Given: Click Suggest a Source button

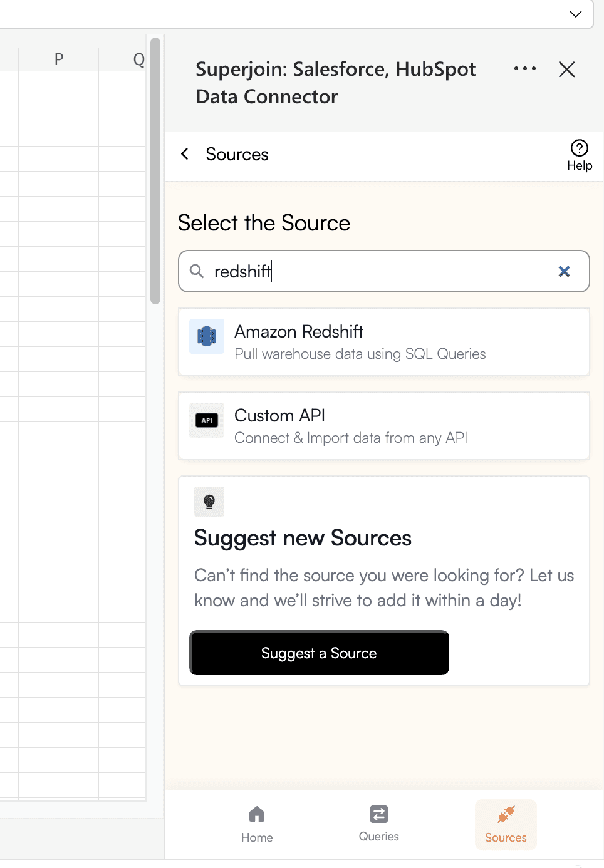Looking at the screenshot, I should pyautogui.click(x=320, y=653).
